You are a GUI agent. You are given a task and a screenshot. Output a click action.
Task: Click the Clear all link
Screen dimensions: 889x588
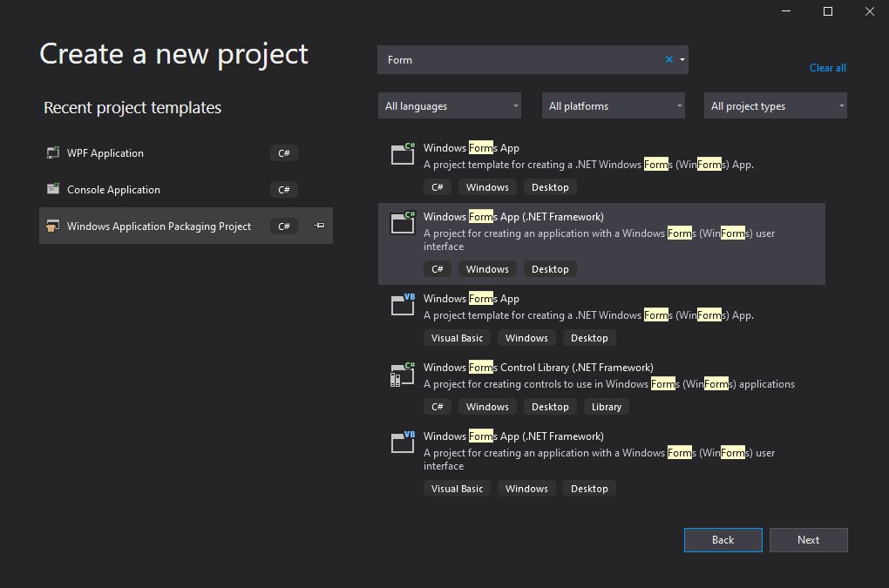pyautogui.click(x=827, y=68)
